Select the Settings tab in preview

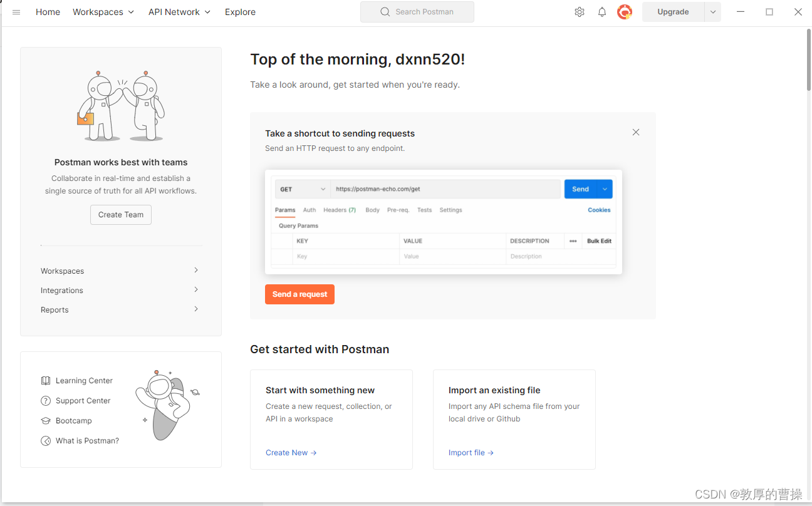click(450, 210)
